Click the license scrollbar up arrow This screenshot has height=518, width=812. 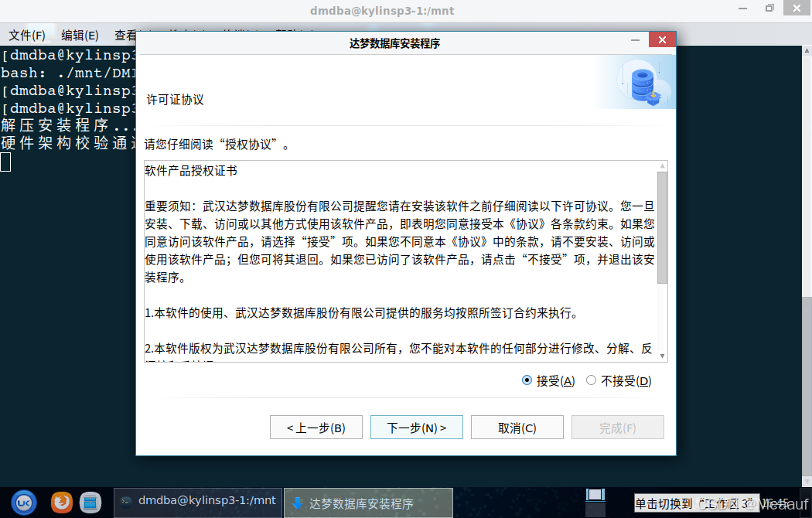[662, 166]
